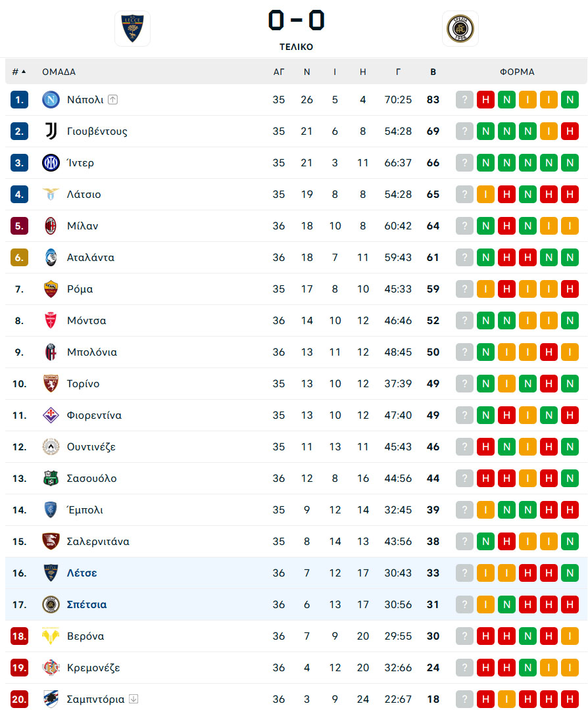Click the relegation arrow icon beside Σαμπντόρια
Viewport: 588px width, 710px height.
tap(134, 699)
